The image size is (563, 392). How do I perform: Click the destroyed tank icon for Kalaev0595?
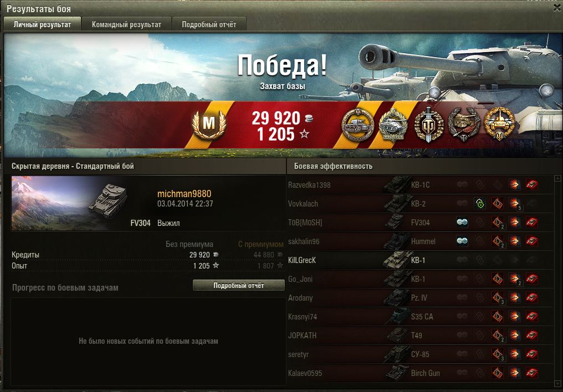tap(532, 373)
